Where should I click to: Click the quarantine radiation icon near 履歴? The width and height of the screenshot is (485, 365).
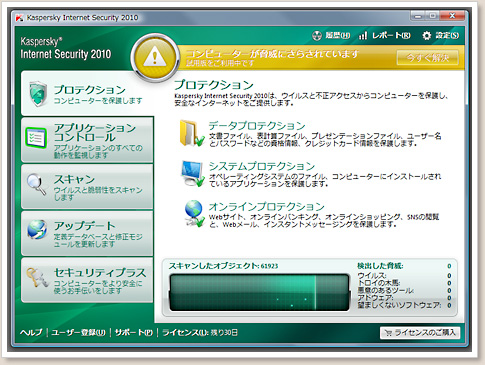pos(317,35)
